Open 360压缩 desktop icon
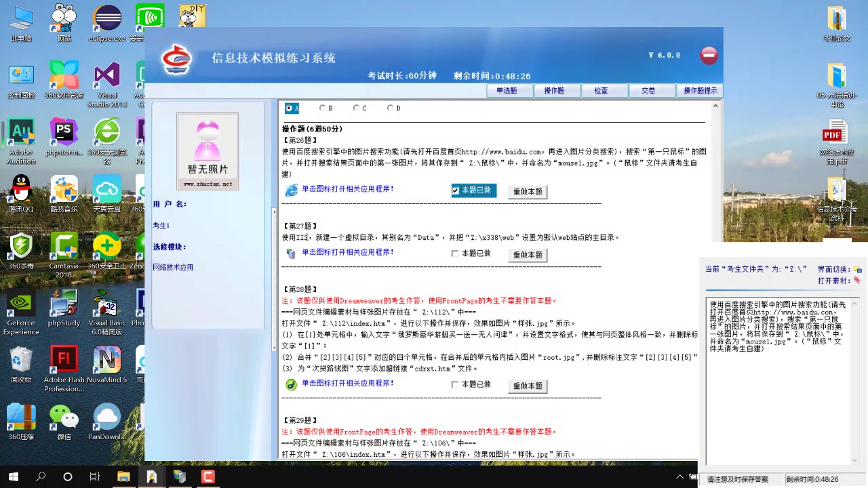 click(22, 422)
